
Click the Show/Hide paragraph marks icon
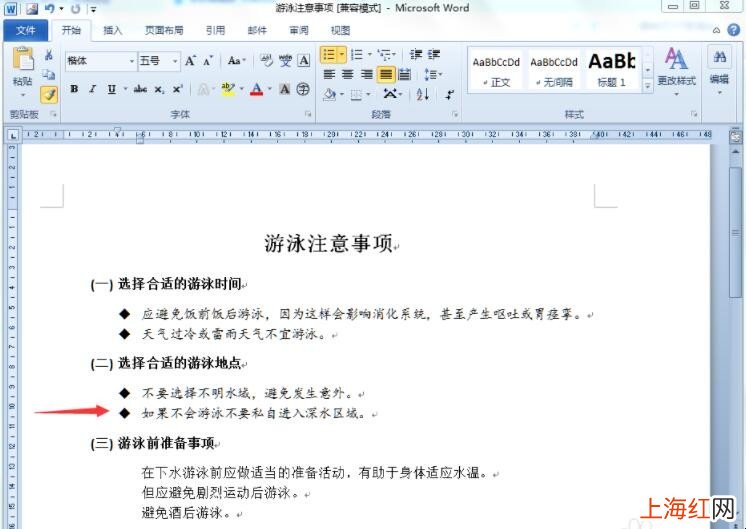tap(449, 94)
